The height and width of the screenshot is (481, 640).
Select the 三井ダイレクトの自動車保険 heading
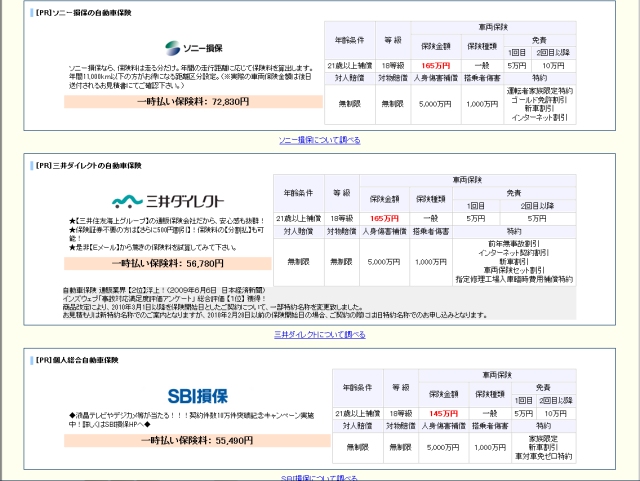(x=89, y=166)
